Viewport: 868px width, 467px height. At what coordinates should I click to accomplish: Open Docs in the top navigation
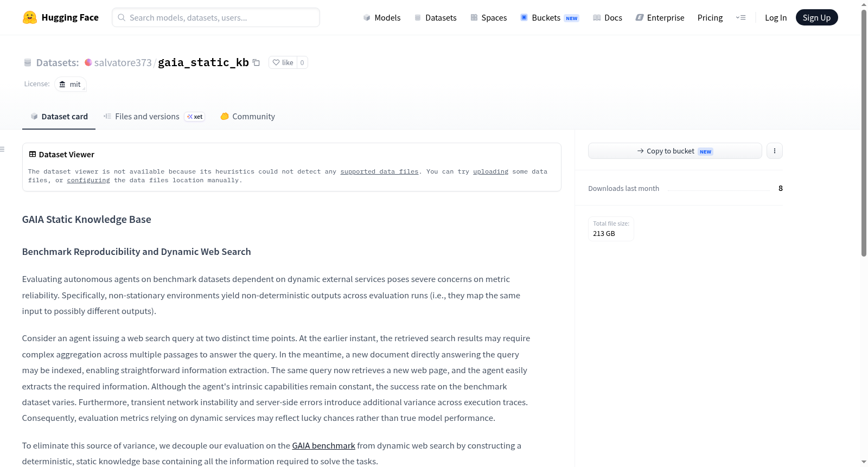pos(608,18)
